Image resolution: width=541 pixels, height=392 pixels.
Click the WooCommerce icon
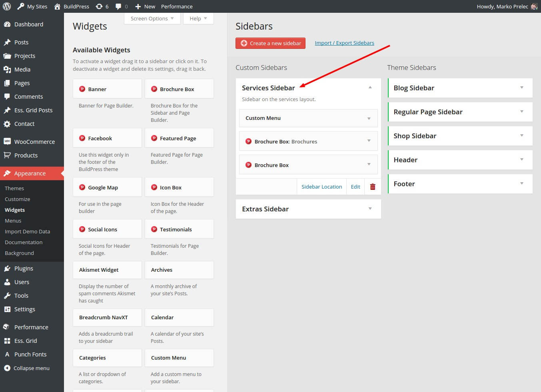7,141
